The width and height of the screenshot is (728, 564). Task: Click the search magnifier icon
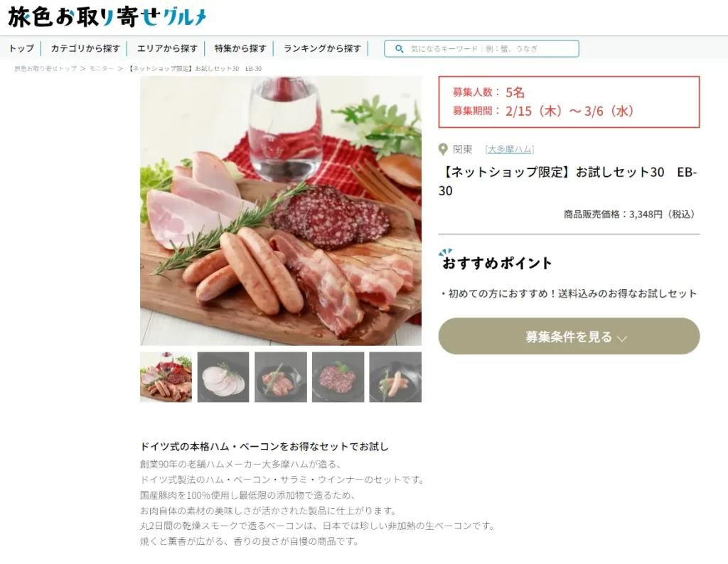(399, 49)
